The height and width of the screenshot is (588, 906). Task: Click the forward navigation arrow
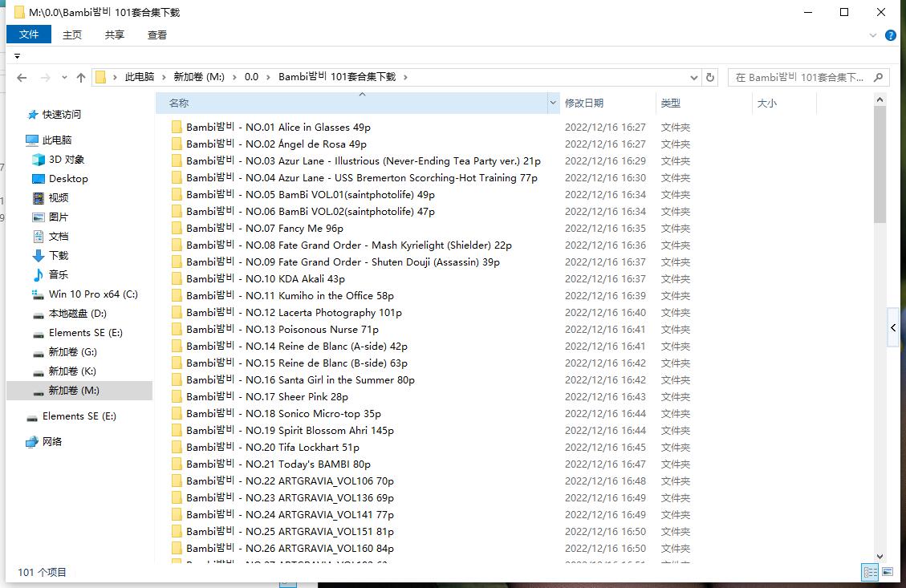click(x=45, y=77)
